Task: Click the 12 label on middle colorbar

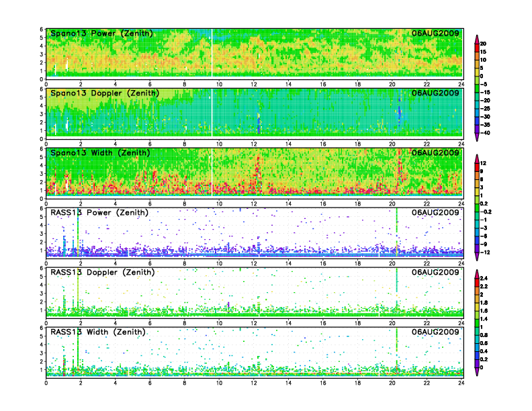Action: (x=483, y=163)
